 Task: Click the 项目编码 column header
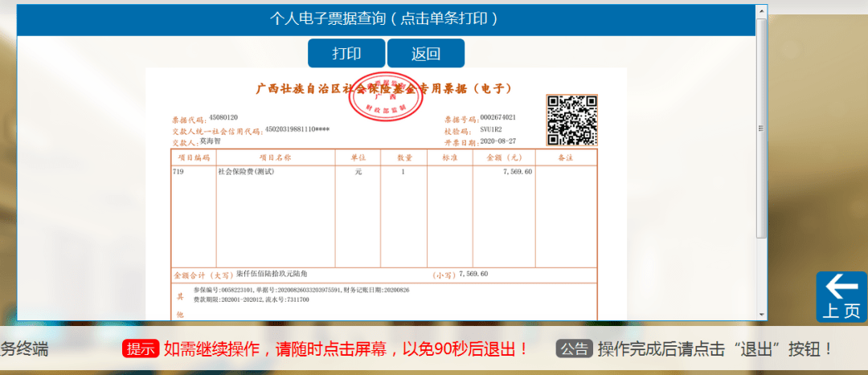pos(193,157)
